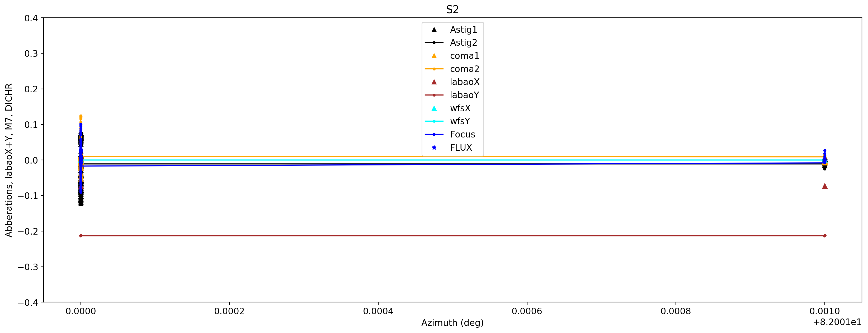The height and width of the screenshot is (333, 868).
Task: Select the coma2 legend label
Action: pyautogui.click(x=464, y=69)
